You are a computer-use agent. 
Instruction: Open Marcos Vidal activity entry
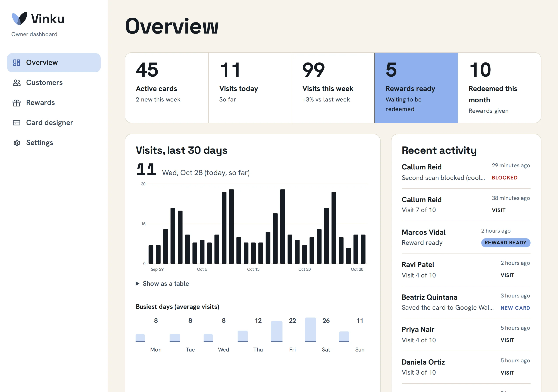pyautogui.click(x=466, y=237)
